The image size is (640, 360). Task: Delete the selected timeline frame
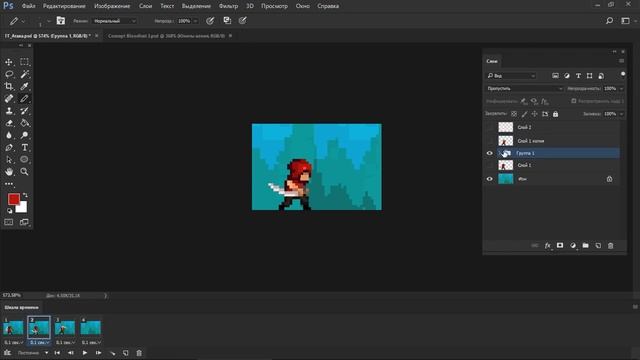pyautogui.click(x=139, y=353)
